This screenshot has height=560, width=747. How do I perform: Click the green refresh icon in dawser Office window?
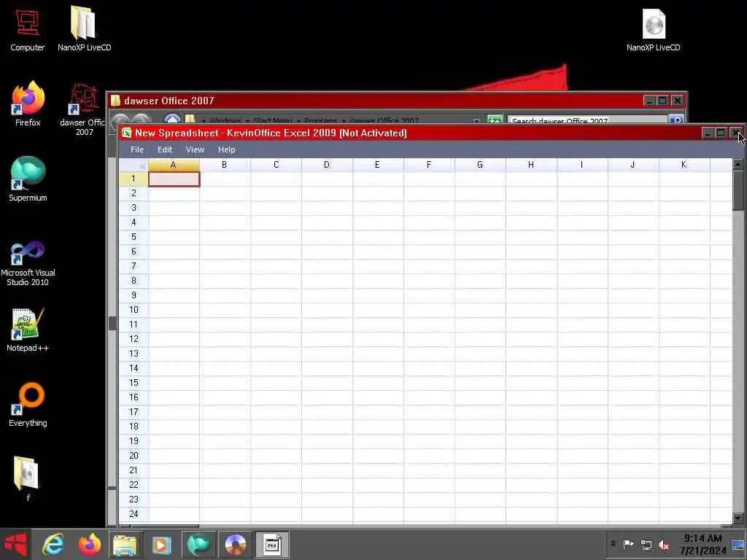(495, 120)
